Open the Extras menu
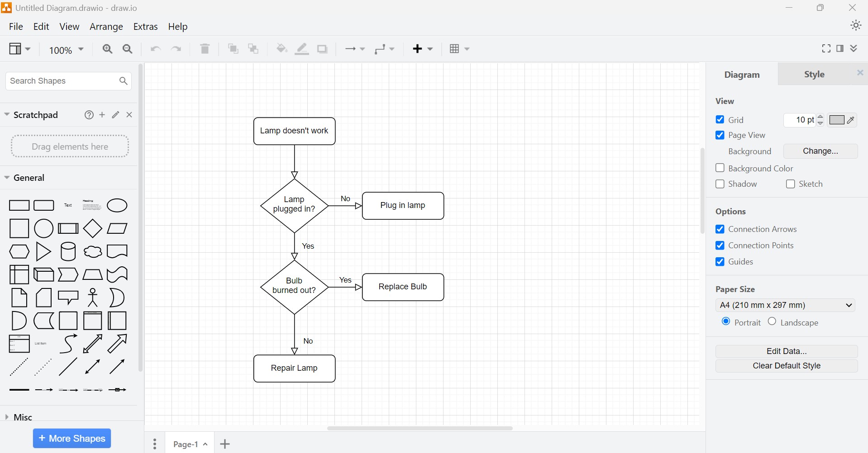 click(145, 27)
